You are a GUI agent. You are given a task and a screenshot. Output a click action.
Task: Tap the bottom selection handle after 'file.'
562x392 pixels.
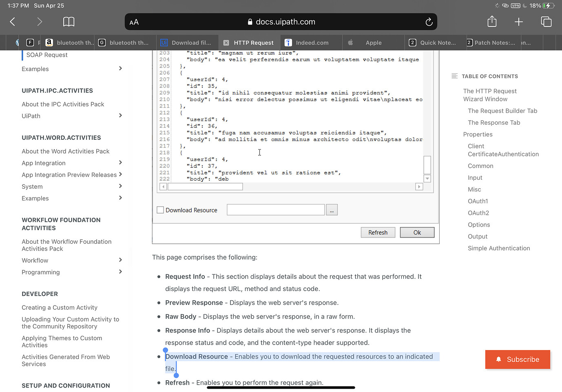click(176, 375)
